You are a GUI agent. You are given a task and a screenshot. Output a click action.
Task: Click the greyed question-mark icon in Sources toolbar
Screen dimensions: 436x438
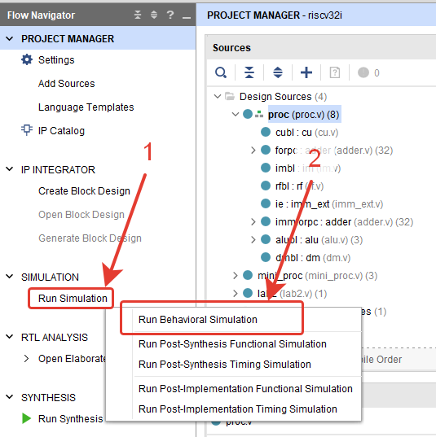coord(335,72)
